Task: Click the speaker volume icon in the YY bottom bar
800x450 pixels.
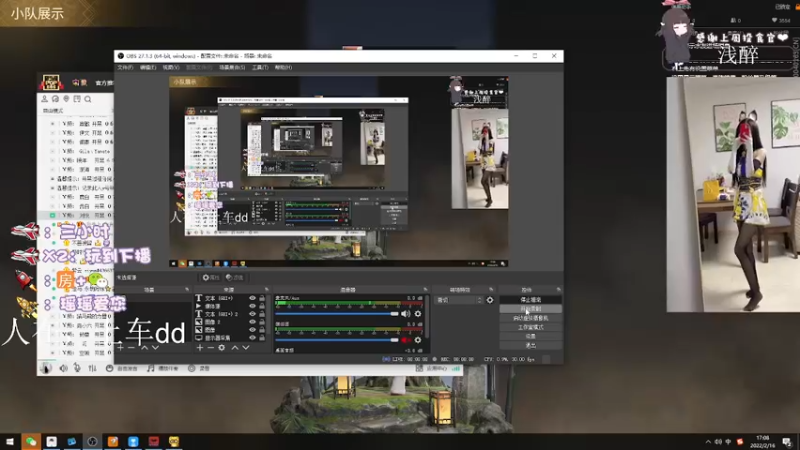Action: click(63, 368)
